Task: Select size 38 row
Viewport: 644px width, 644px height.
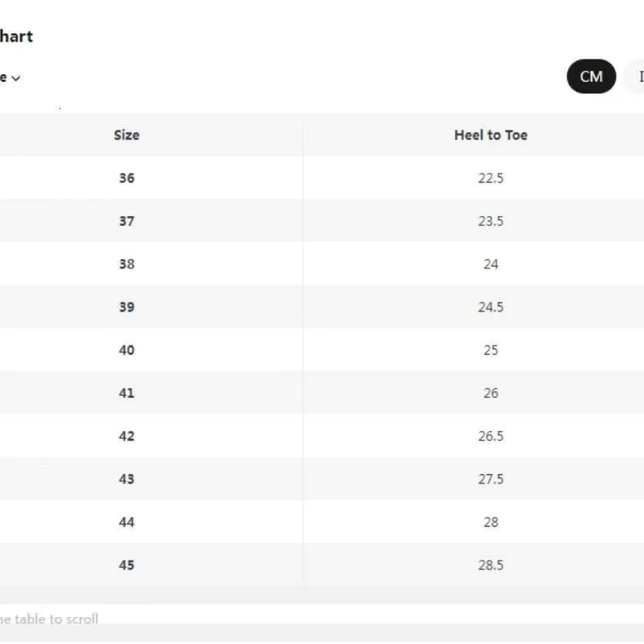Action: (x=322, y=264)
